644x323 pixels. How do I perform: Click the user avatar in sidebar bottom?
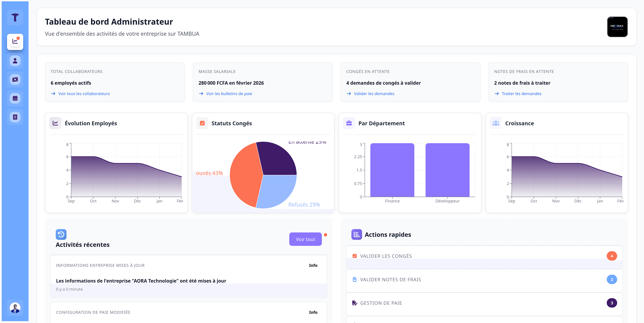coord(15,308)
